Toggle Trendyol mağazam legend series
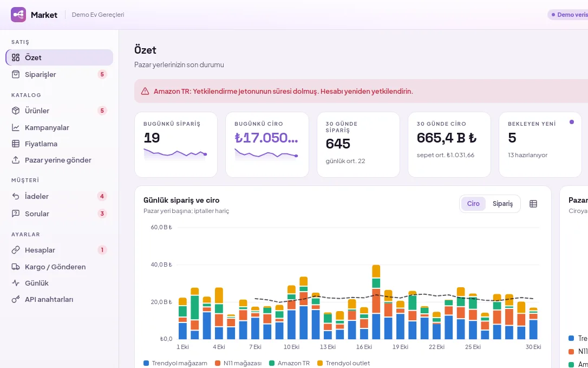The image size is (588, 368). 175,363
